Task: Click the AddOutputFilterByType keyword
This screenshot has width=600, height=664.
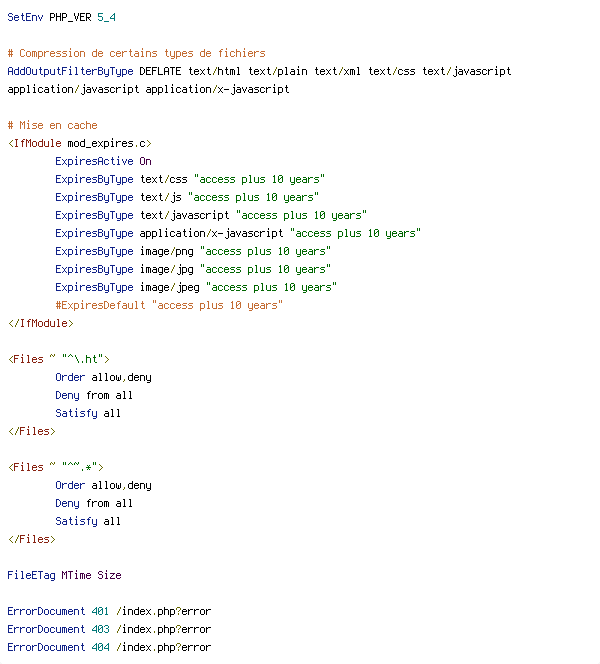Action: [x=70, y=71]
